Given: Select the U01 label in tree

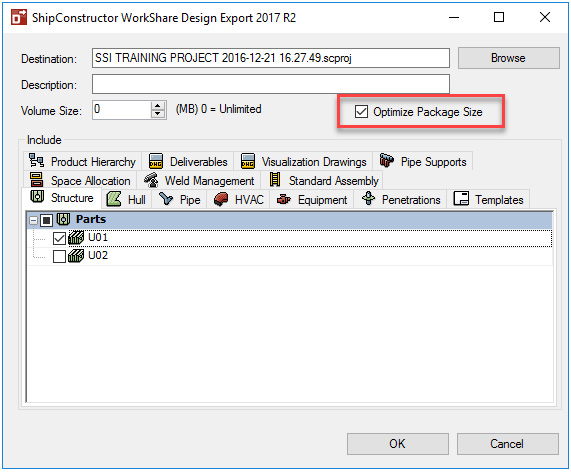Looking at the screenshot, I should tap(98, 237).
